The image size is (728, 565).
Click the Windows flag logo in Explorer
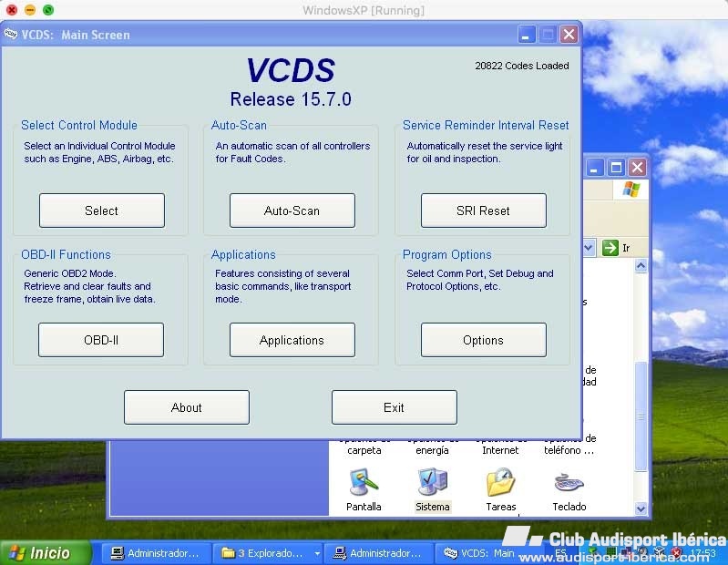(631, 189)
